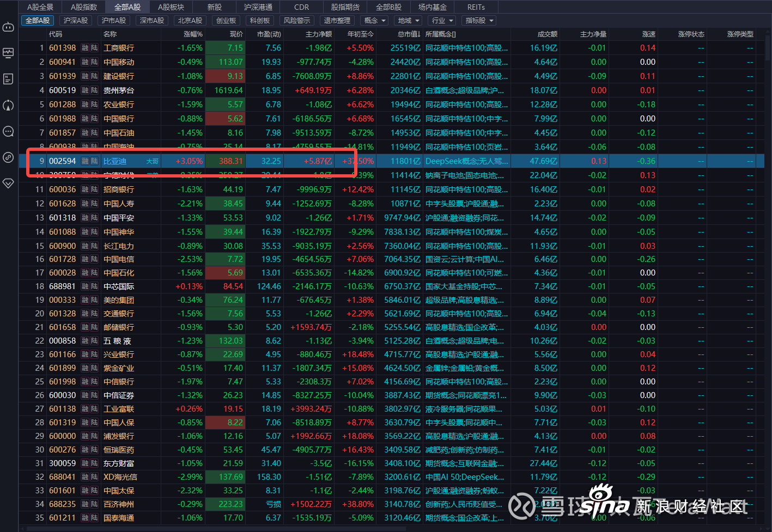
Task: Select the 创业板 filter button
Action: pos(226,21)
